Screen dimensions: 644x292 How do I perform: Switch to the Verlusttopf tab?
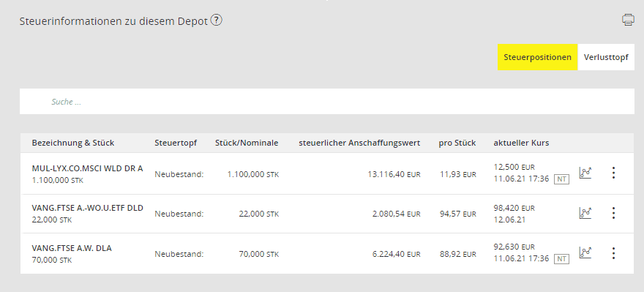606,57
